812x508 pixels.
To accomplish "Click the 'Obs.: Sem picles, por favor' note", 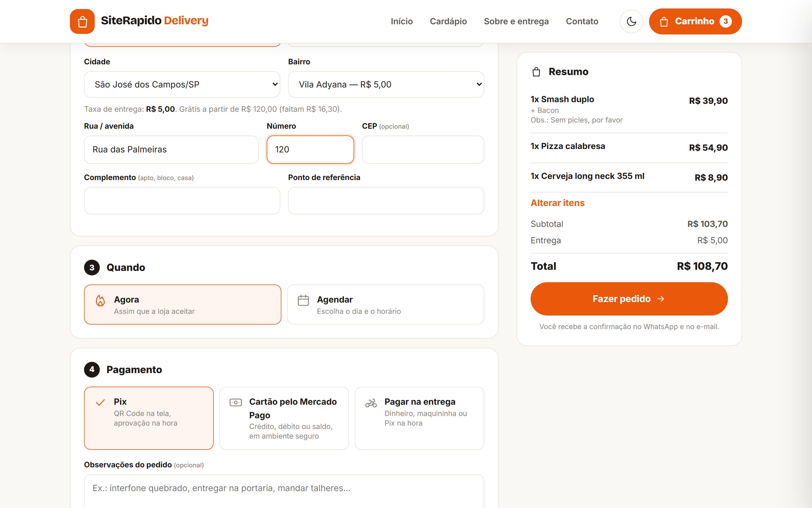I will pos(576,120).
